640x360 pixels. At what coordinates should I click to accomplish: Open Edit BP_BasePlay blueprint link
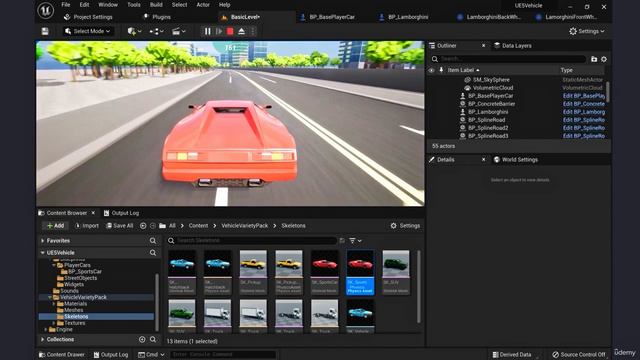click(584, 96)
